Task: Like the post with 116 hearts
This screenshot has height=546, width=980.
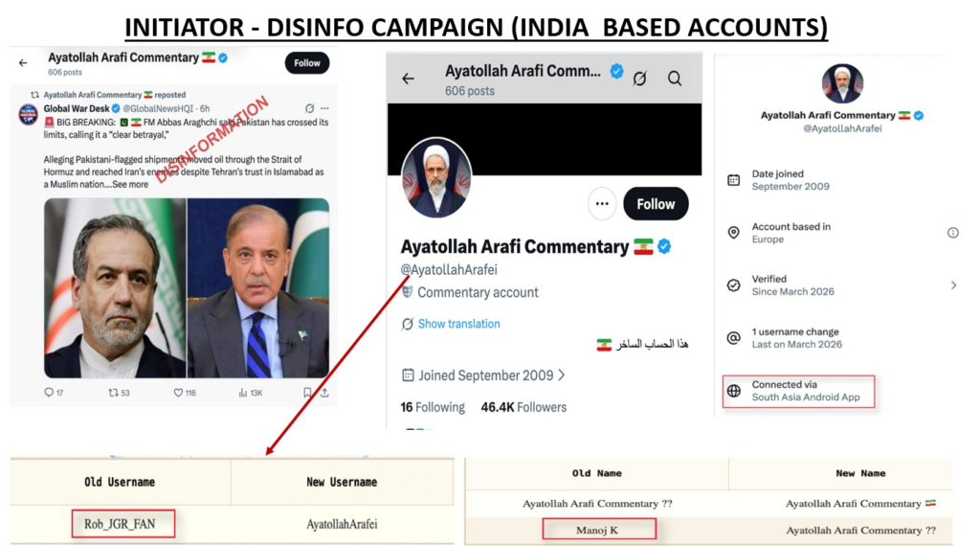Action: [x=178, y=392]
